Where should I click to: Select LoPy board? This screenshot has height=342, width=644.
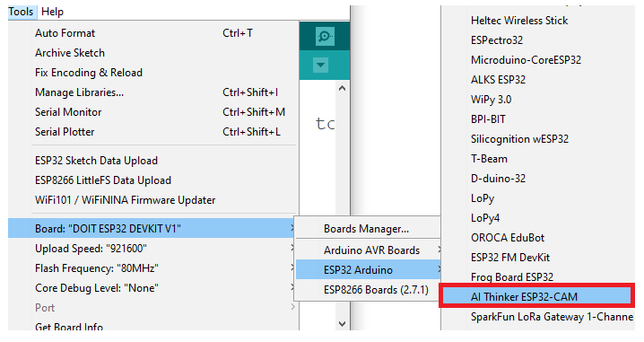tap(538, 197)
